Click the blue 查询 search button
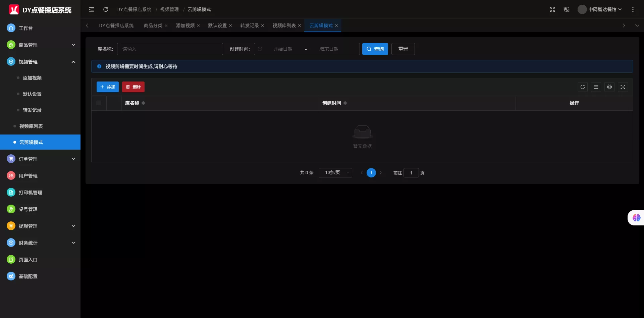This screenshot has height=318, width=644. pos(375,49)
